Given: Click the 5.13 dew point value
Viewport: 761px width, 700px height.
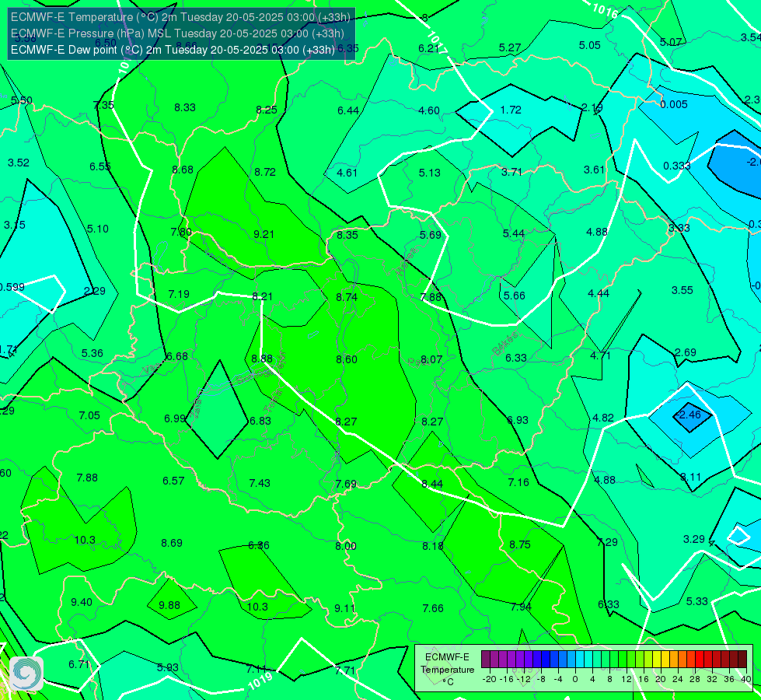Looking at the screenshot, I should 430,173.
